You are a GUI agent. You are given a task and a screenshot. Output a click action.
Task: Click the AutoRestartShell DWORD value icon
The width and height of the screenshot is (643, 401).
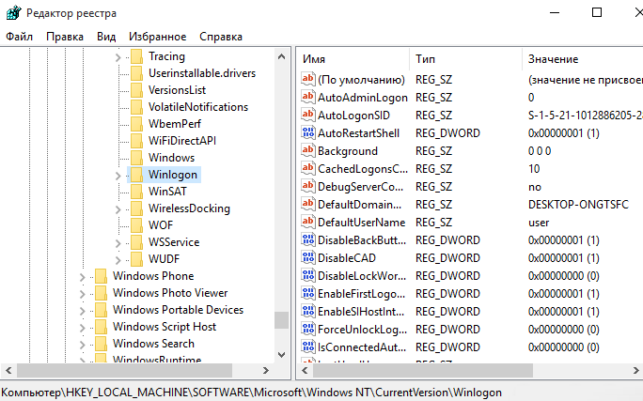pyautogui.click(x=308, y=132)
